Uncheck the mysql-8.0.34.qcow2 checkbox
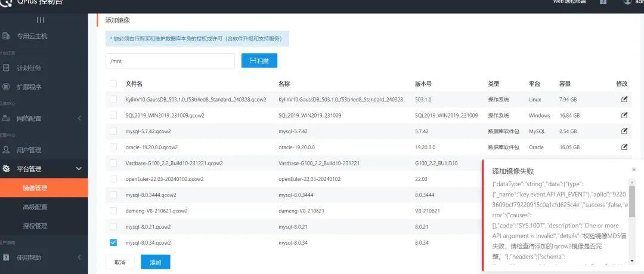The height and width of the screenshot is (274, 644). (113, 243)
